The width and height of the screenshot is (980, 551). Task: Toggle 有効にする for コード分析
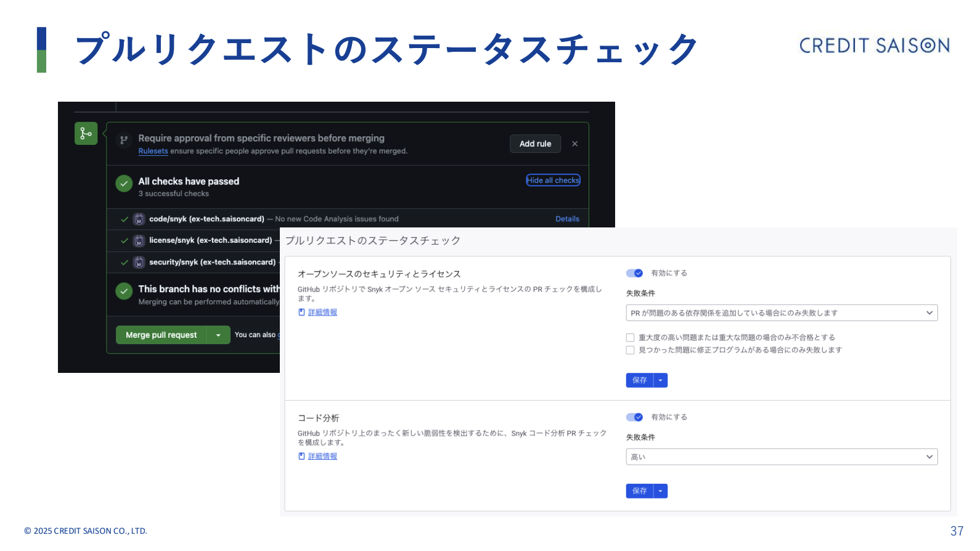point(635,417)
